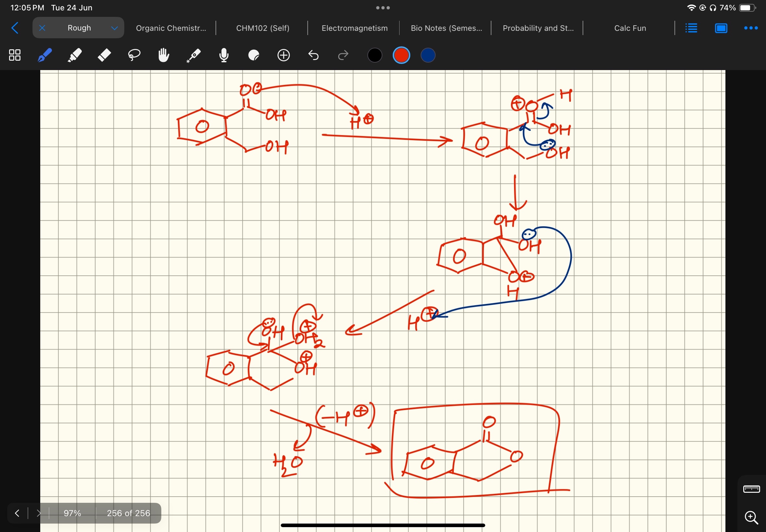The height and width of the screenshot is (532, 766).
Task: Close the Rough notebook tab
Action: 42,28
